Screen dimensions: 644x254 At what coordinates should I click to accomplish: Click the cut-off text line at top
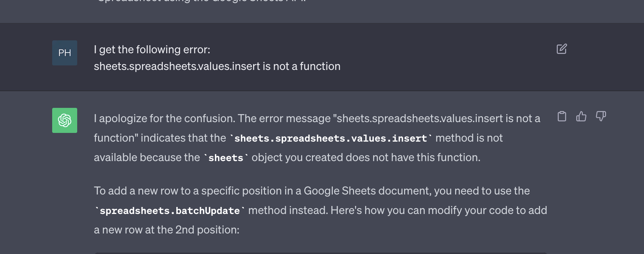pos(202,1)
